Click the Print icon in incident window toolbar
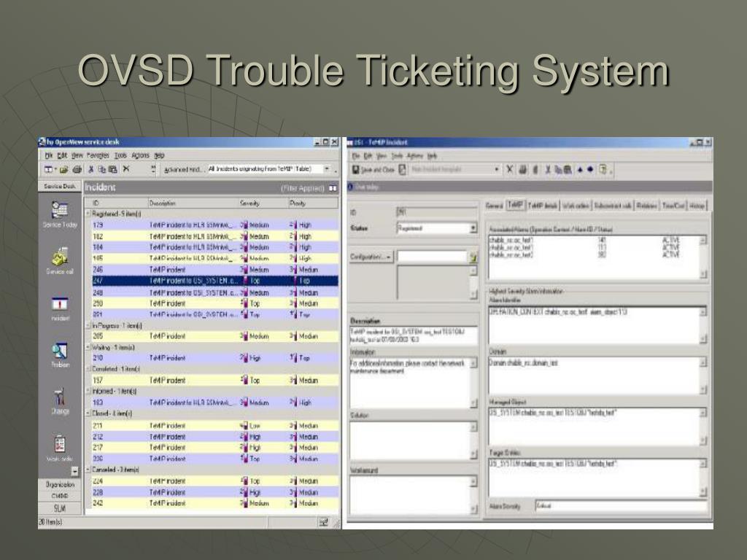Image resolution: width=747 pixels, height=560 pixels. coord(522,169)
